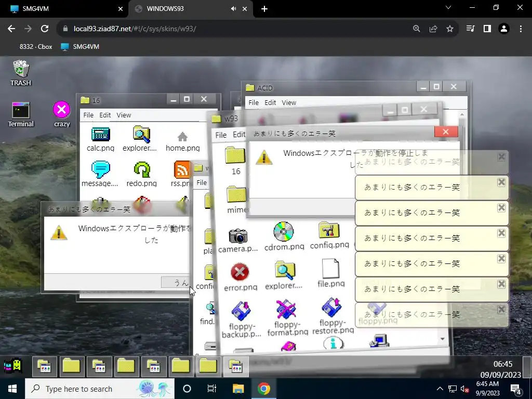This screenshot has width=532, height=399.
Task: Select the message icon in 16 window
Action: (x=100, y=174)
